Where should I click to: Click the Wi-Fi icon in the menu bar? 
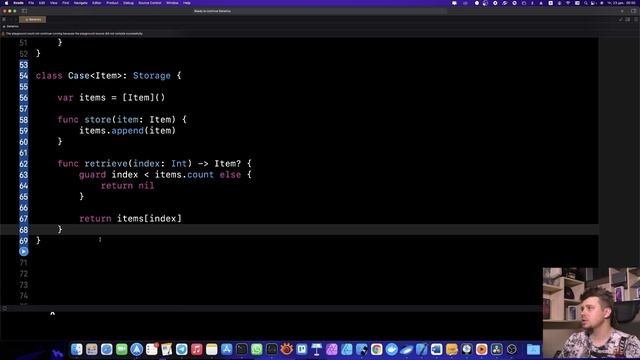tap(568, 3)
